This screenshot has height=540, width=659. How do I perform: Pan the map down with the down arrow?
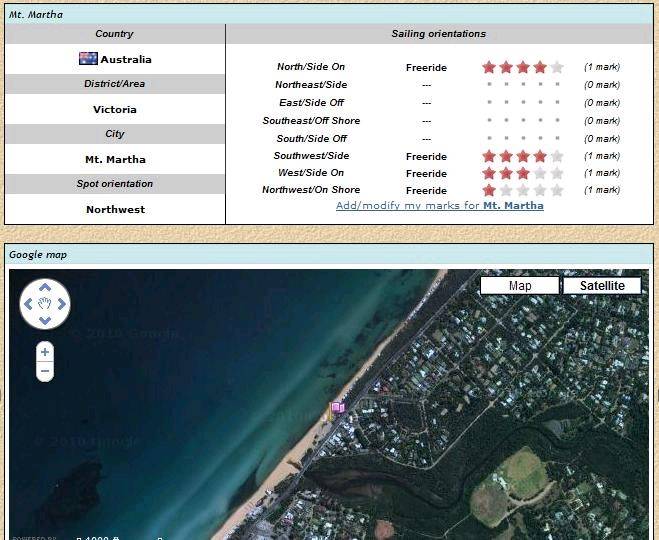(x=45, y=320)
